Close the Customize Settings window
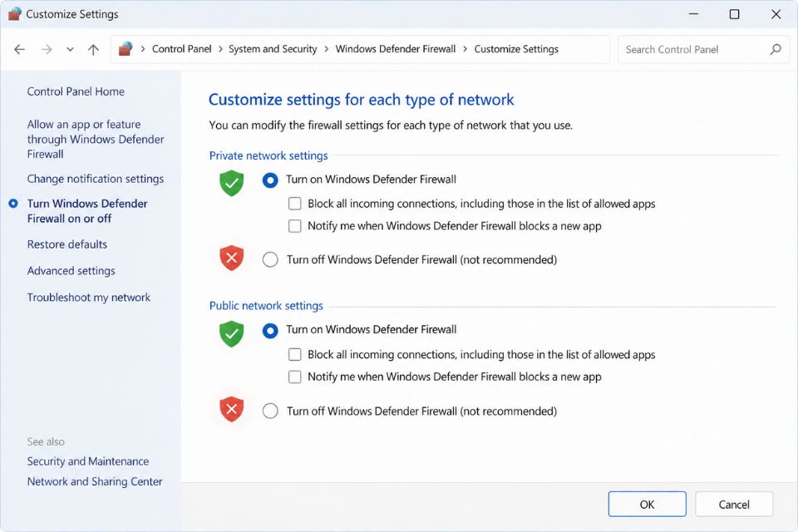Screen dimensions: 798x532 (776, 14)
